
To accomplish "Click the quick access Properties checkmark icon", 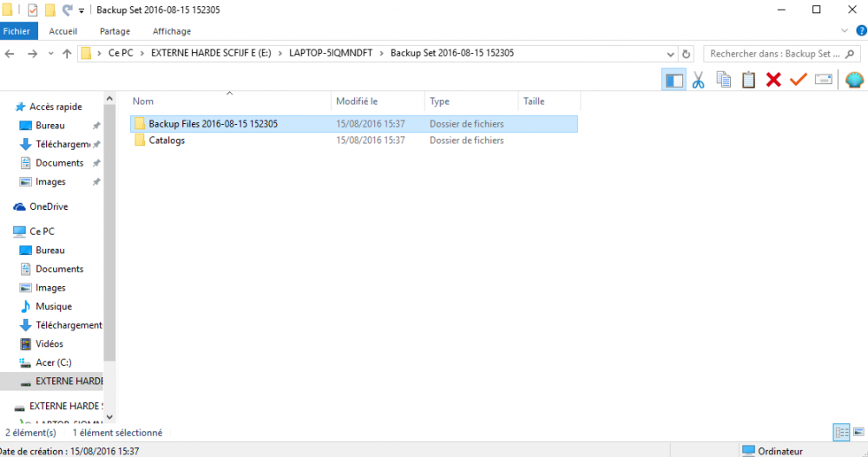I will coord(33,10).
